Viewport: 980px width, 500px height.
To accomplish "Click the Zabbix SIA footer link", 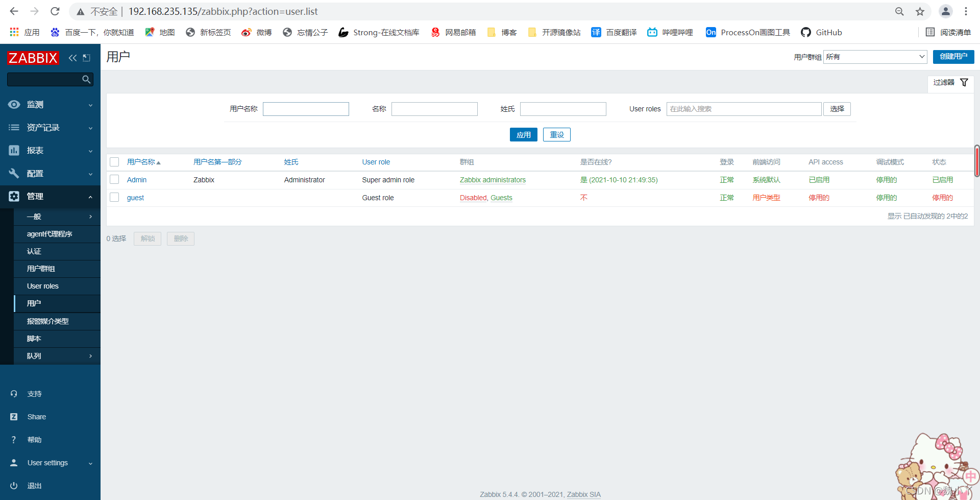I will [x=583, y=494].
